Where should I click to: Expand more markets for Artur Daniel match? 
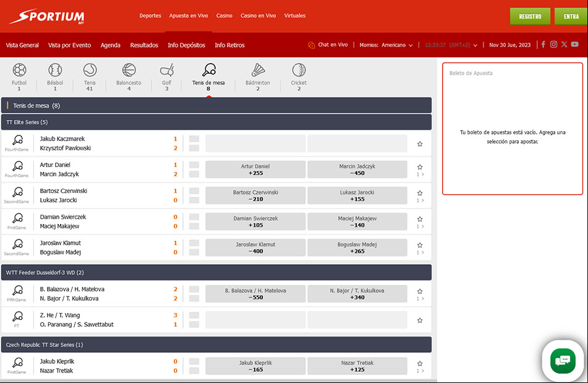(x=420, y=174)
